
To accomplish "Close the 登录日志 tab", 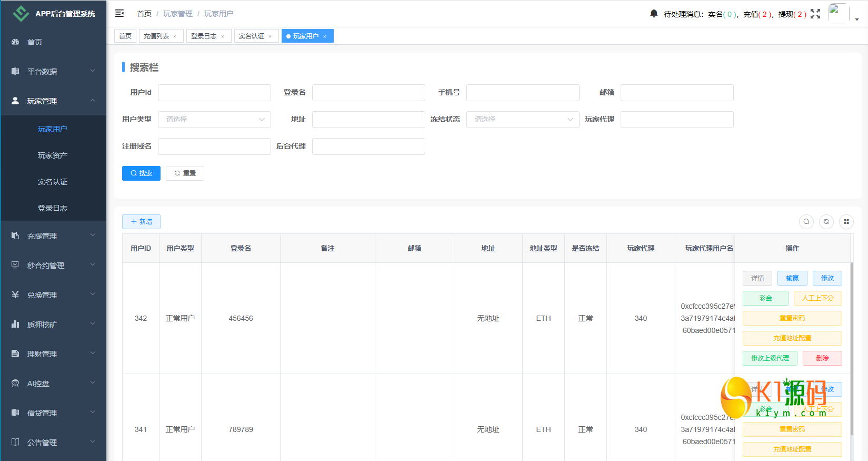I will pos(223,36).
